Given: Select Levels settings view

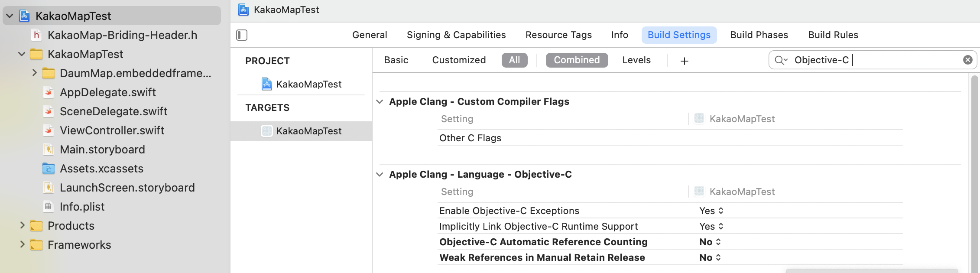Looking at the screenshot, I should tap(636, 60).
